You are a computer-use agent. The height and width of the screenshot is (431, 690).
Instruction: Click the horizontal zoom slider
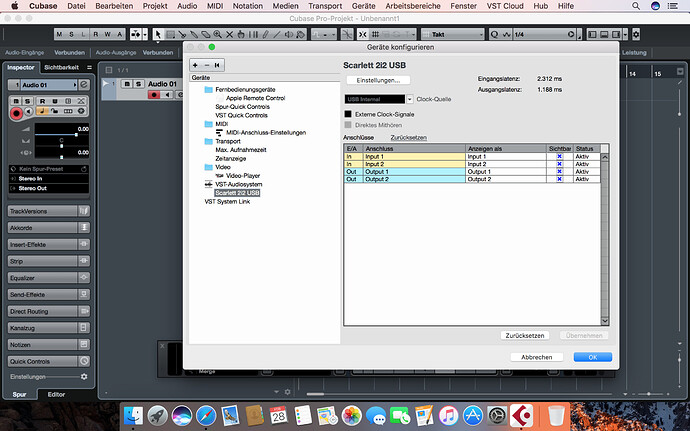tap(649, 394)
